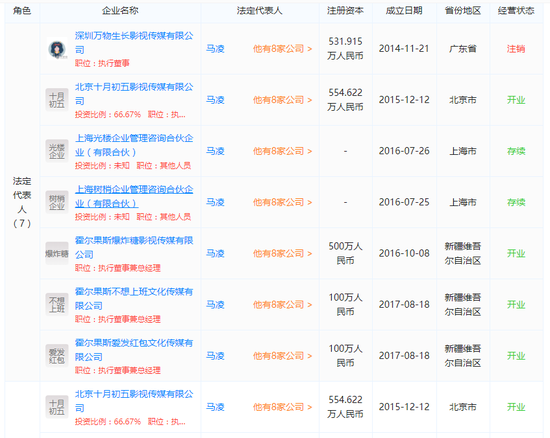Open 霍尔果斯爱发红包文化传媒有限公司 link
This screenshot has height=438, width=550.
coord(134,350)
